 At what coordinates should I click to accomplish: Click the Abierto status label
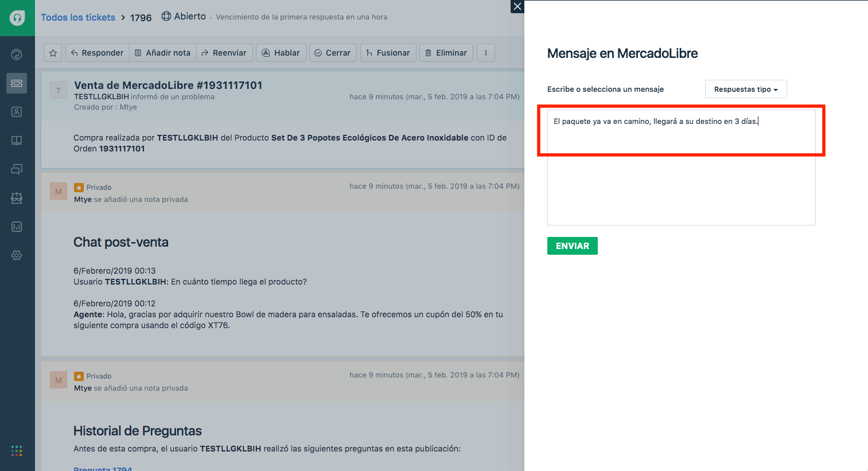pyautogui.click(x=190, y=16)
